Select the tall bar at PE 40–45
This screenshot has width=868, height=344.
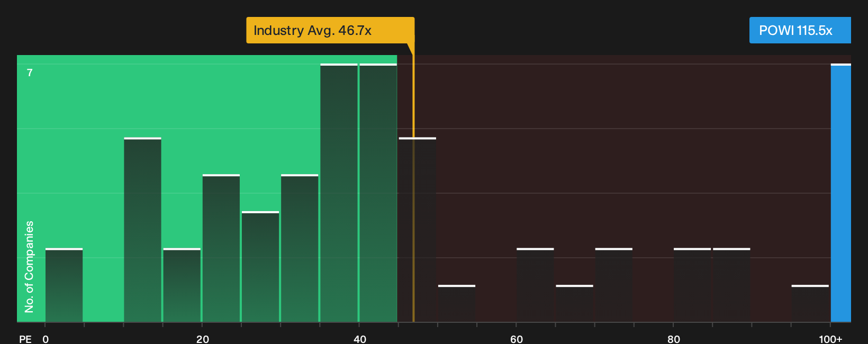(x=378, y=193)
